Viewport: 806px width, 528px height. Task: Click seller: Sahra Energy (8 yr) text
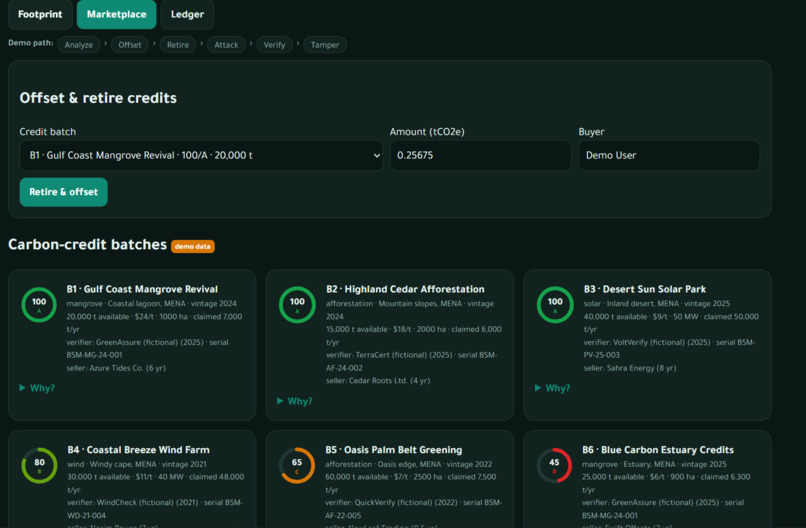(x=630, y=368)
